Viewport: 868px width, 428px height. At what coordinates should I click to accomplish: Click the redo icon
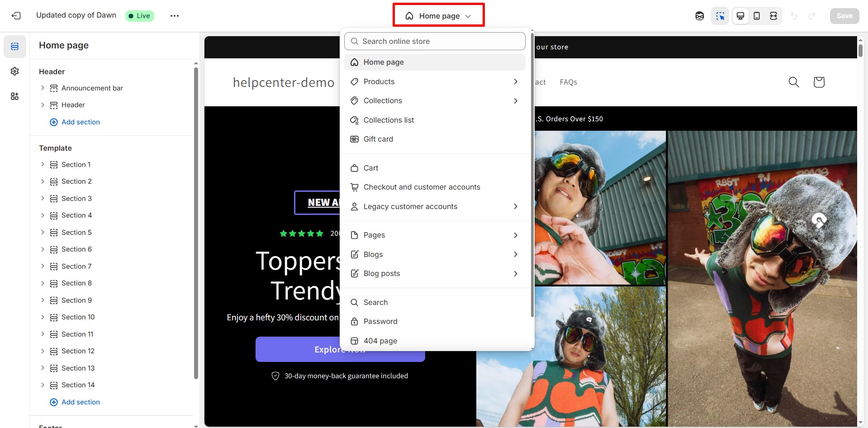[x=812, y=15]
